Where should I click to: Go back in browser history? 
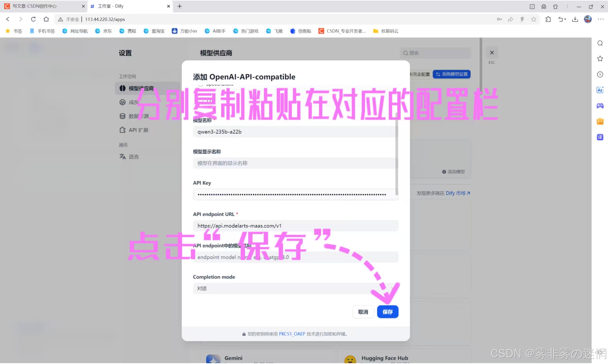click(x=8, y=19)
